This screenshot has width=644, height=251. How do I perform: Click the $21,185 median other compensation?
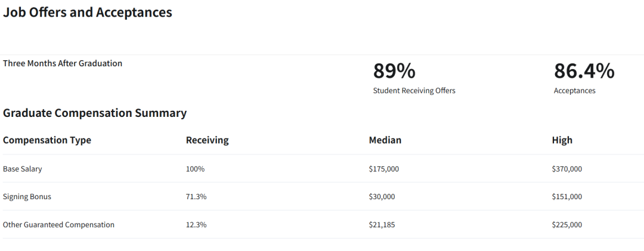[382, 225]
